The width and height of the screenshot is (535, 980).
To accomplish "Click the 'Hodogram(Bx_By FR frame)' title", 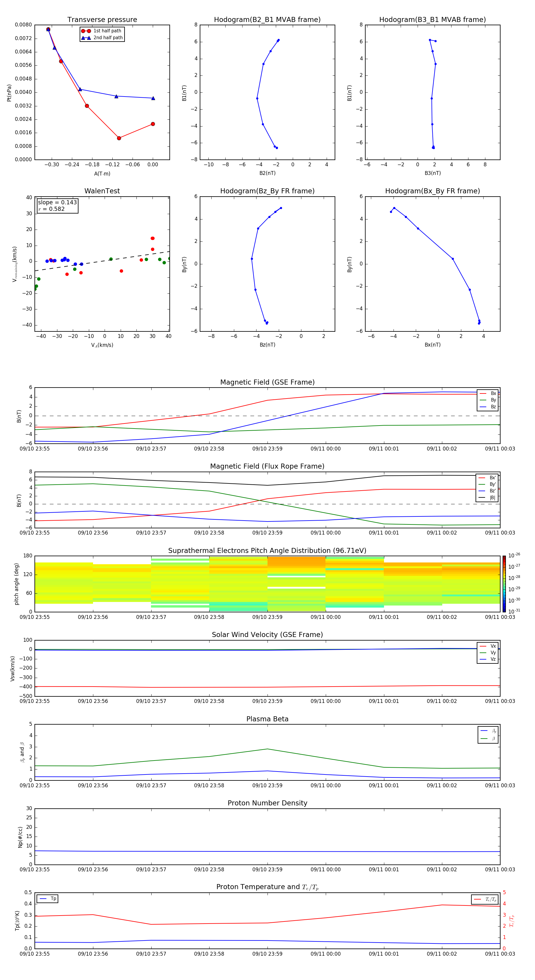I will (x=432, y=191).
